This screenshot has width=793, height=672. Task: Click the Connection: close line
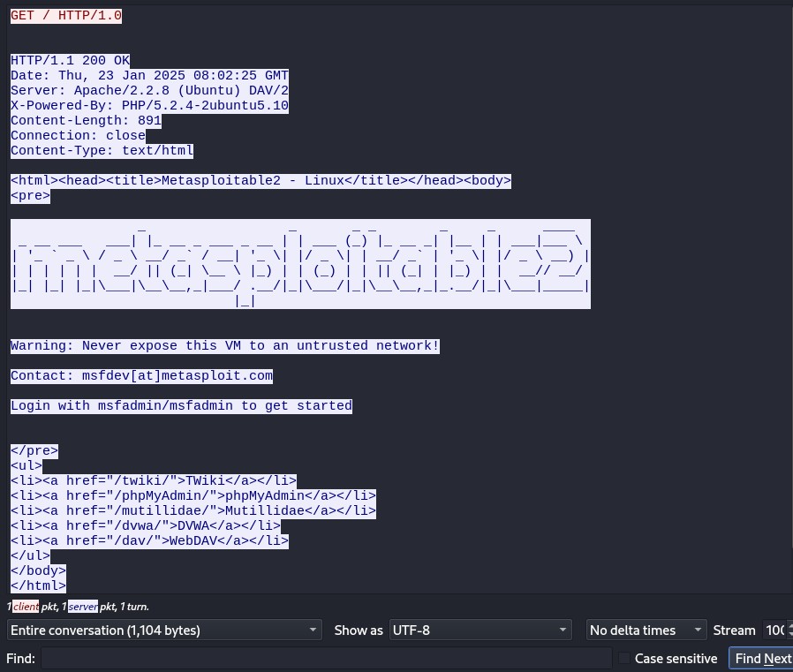pyautogui.click(x=78, y=135)
